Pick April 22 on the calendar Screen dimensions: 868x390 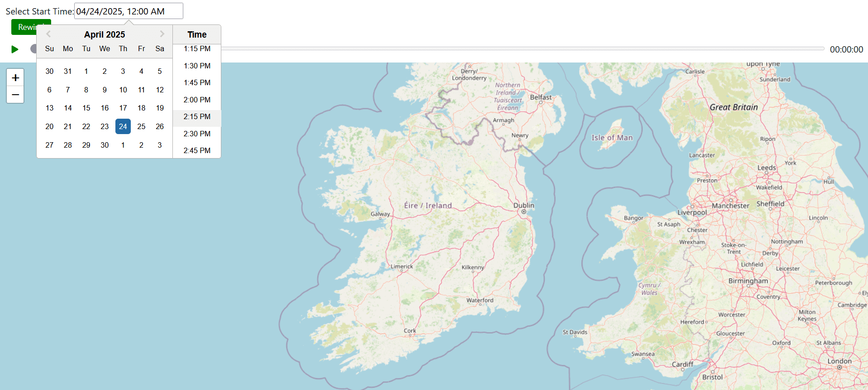click(x=86, y=126)
